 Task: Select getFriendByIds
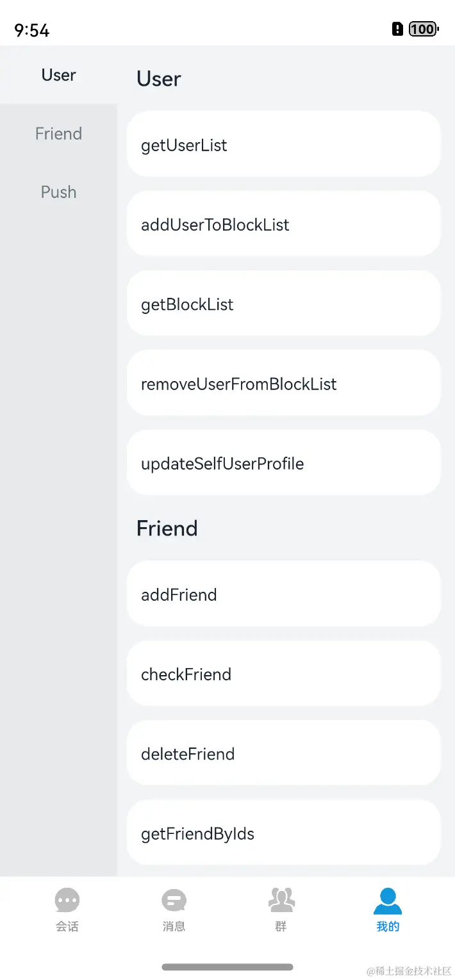click(x=284, y=833)
